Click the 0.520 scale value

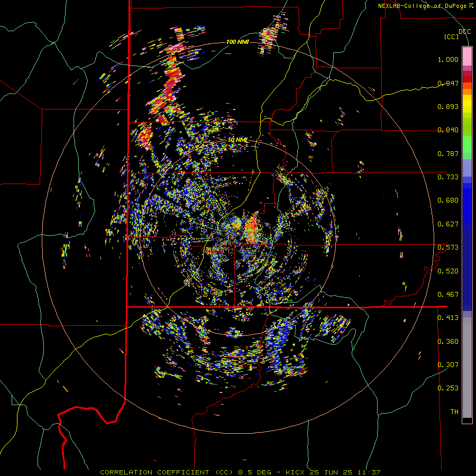tap(448, 271)
